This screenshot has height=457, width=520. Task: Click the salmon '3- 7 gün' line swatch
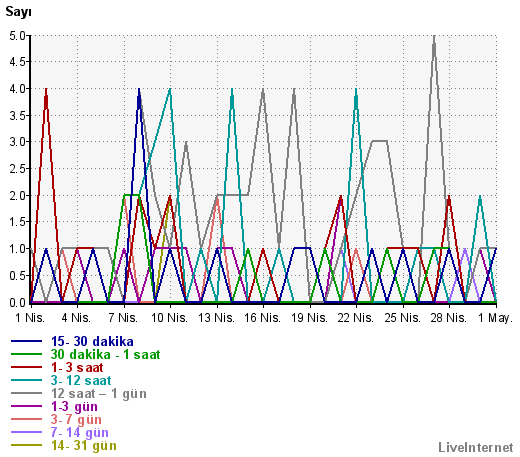26,419
